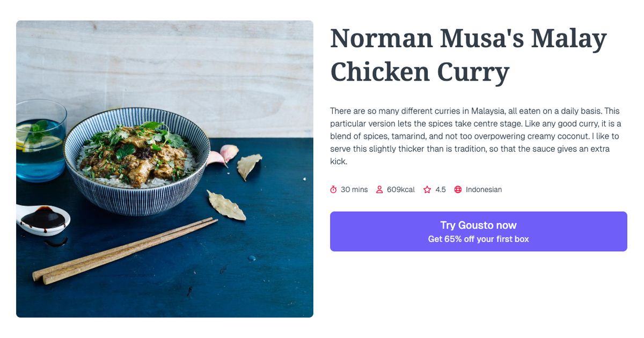Open the globe icon next to Indonesian

[457, 189]
